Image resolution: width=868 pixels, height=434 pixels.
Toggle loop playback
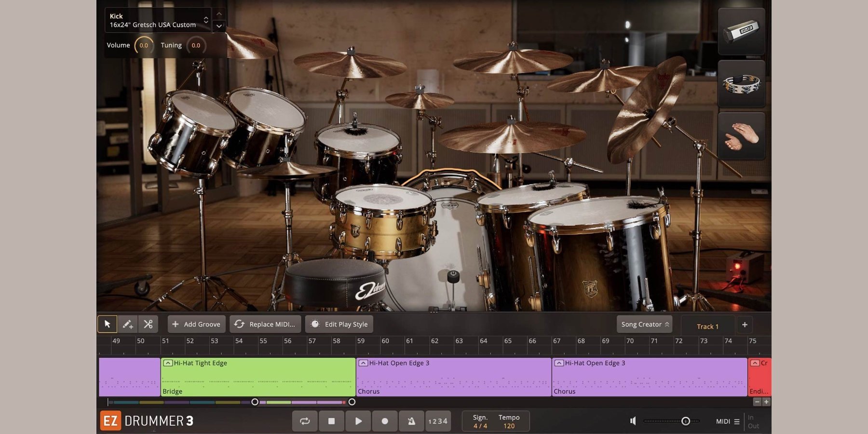305,421
